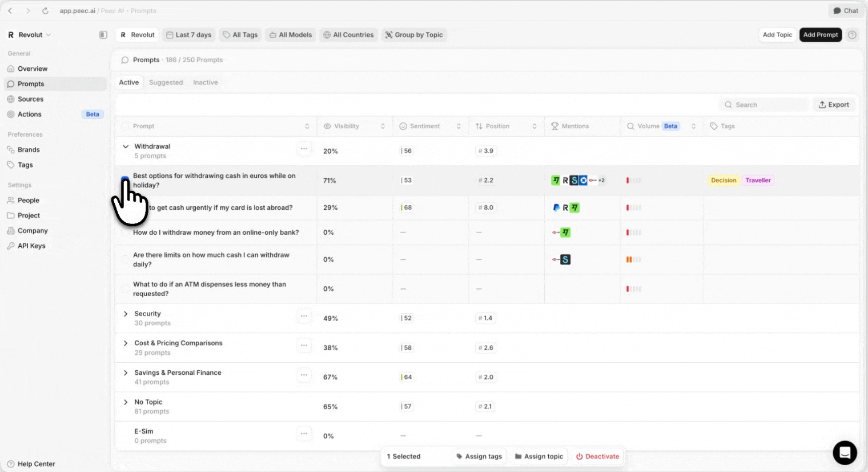Open the Last 7 days date filter
The height and width of the screenshot is (472, 868).
188,35
